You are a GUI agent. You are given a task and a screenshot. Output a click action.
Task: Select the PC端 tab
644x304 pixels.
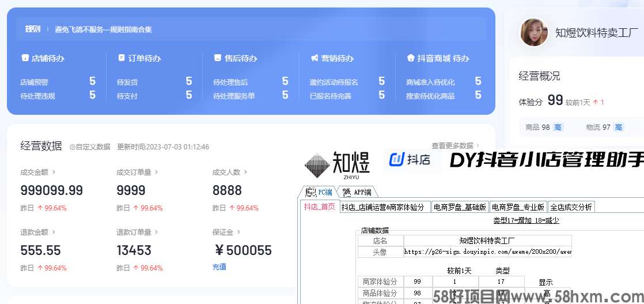tap(319, 192)
